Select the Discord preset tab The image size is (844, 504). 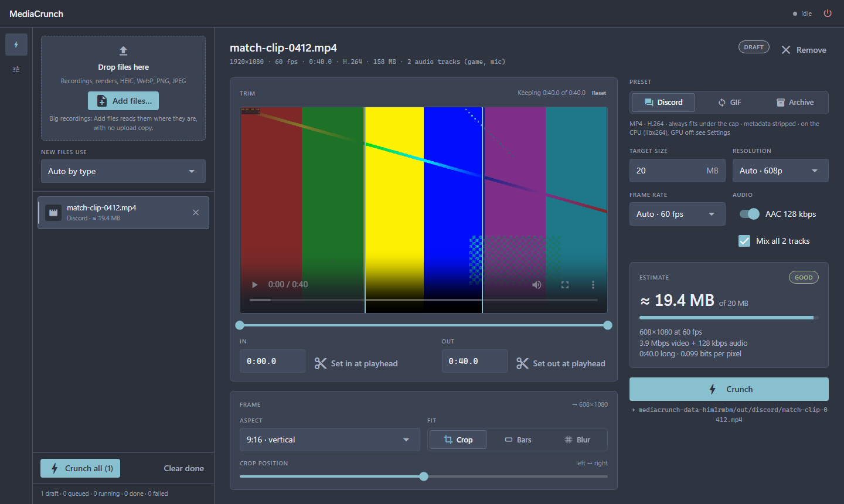pos(663,103)
